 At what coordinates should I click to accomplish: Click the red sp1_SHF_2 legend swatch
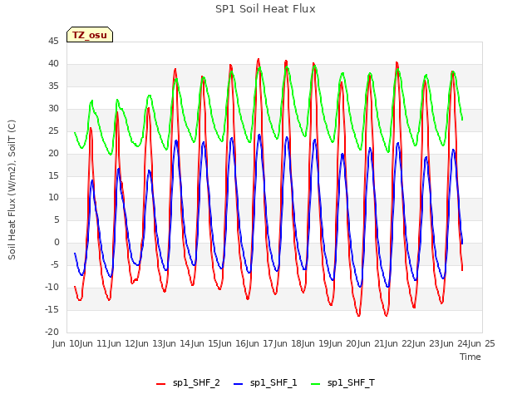(160, 384)
